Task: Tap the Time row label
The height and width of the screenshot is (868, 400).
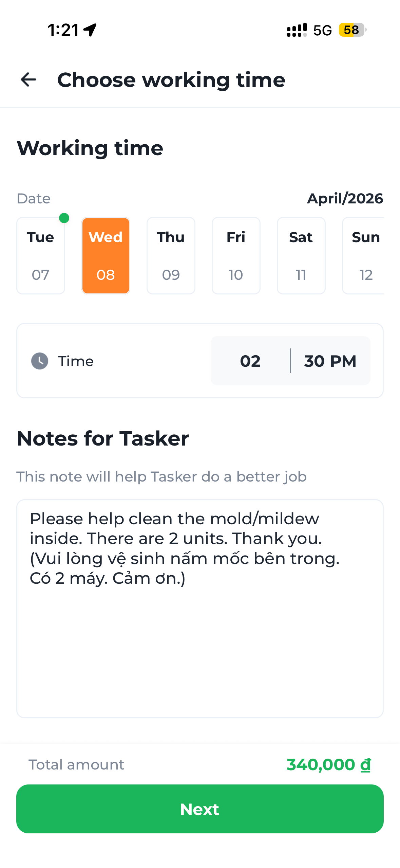Action: coord(76,361)
